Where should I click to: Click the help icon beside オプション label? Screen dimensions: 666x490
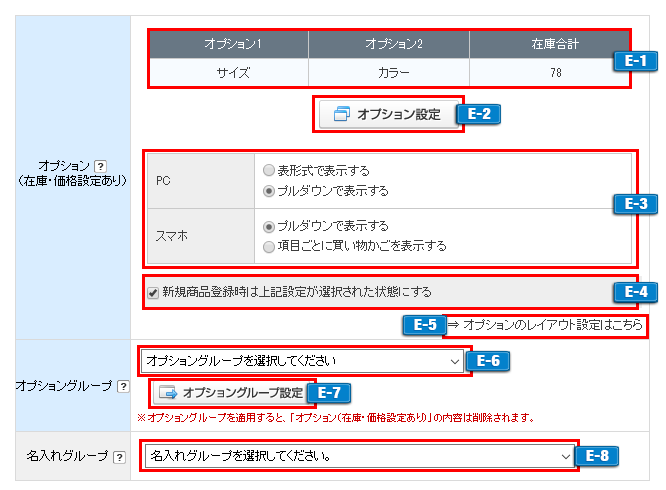point(100,165)
